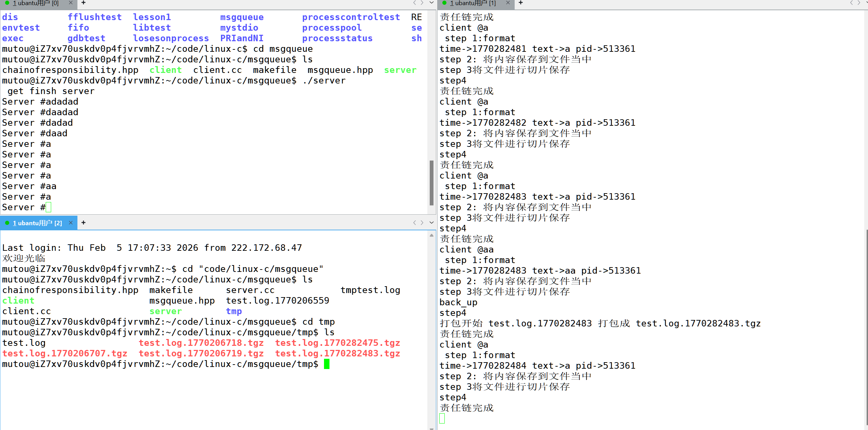The width and height of the screenshot is (868, 430).
Task: Close the ubantu用户 [2] tab
Action: (71, 222)
